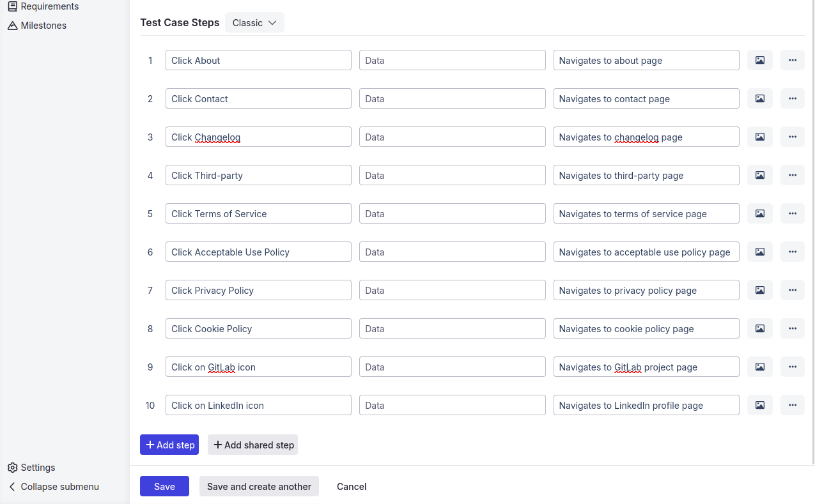
Task: Attach image to step 9 GitLab icon
Action: pos(760,367)
